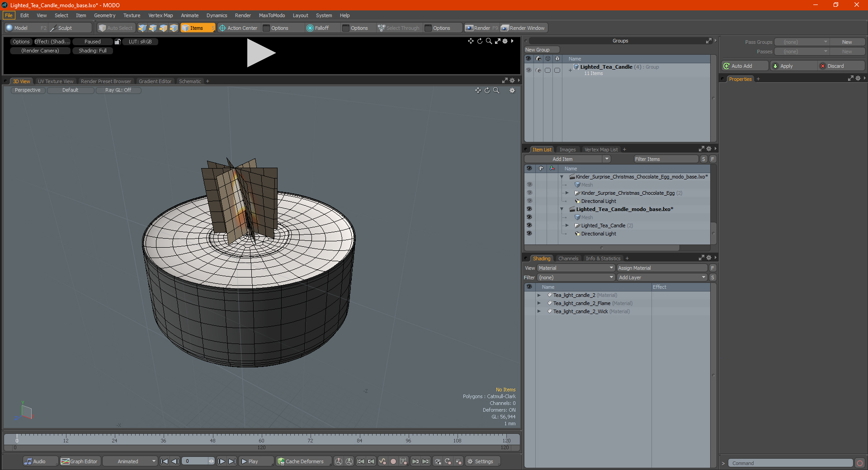Toggle visibility of second Directional Light
Screen dimensions: 868x470
pyautogui.click(x=529, y=234)
